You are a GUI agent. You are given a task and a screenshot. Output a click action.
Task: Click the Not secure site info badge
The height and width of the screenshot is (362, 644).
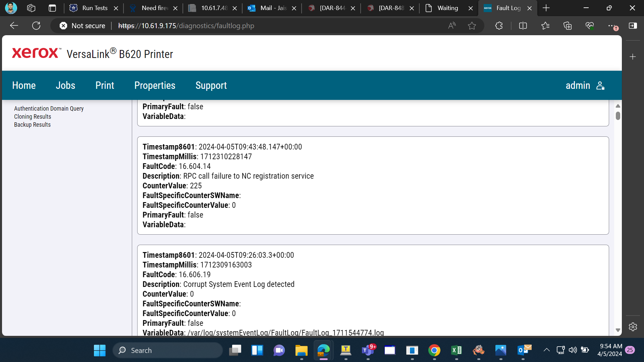point(83,26)
